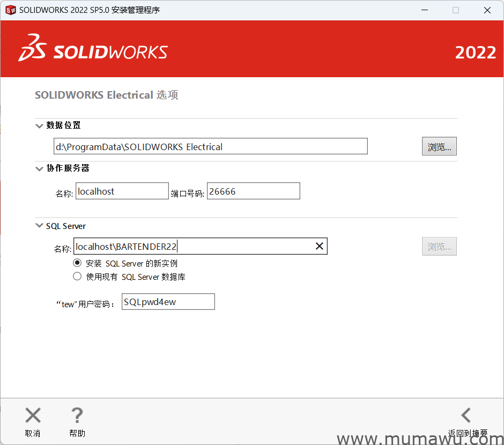The height and width of the screenshot is (445, 504).
Task: Click the Cancel (取消) X icon
Action: (33, 415)
